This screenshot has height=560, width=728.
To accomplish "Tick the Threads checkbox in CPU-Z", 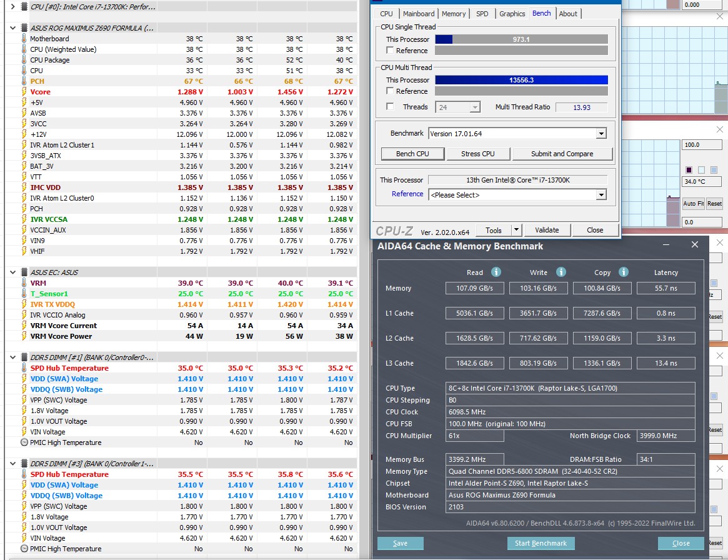I will pos(390,107).
